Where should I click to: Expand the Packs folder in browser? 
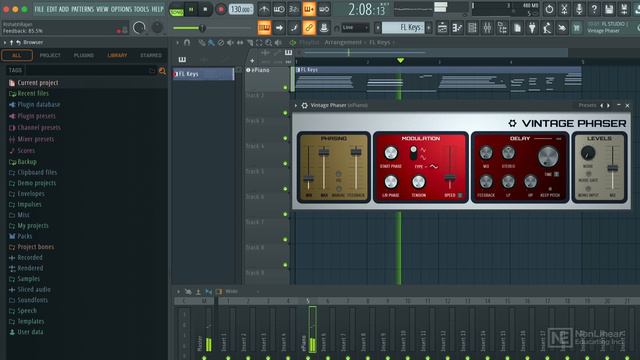point(24,236)
